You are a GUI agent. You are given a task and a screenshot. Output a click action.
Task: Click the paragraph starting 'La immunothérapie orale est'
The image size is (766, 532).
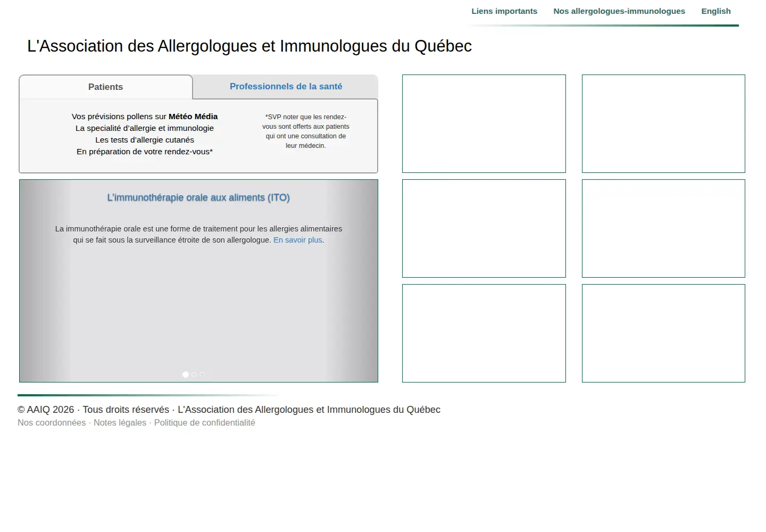coord(198,235)
